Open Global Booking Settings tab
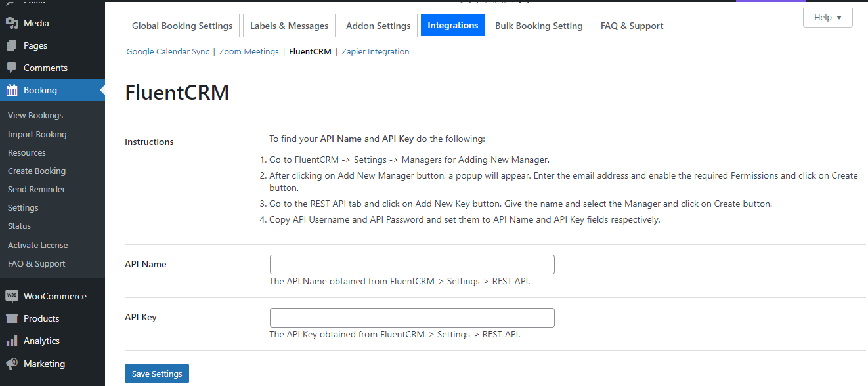The image size is (868, 386). pos(182,26)
